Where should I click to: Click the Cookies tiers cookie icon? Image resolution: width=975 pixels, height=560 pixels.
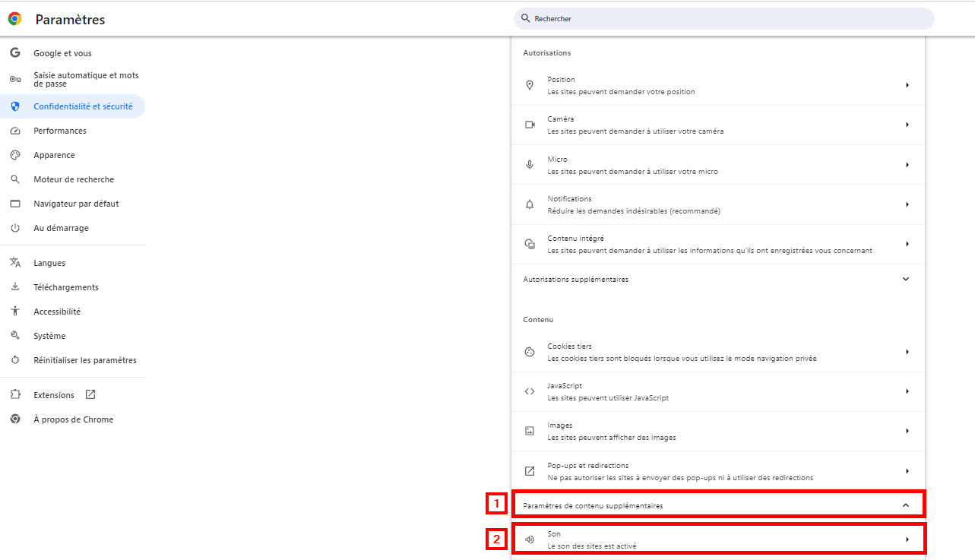pyautogui.click(x=530, y=352)
